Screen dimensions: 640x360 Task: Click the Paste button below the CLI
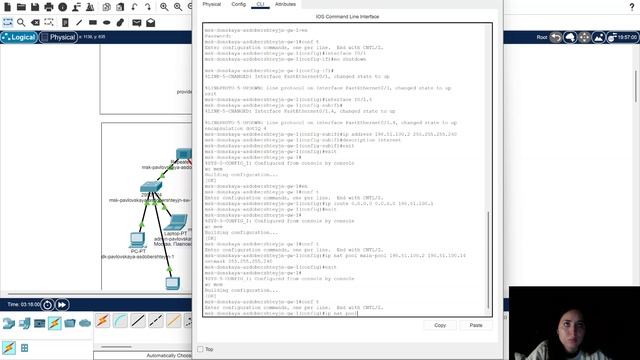coord(476,325)
